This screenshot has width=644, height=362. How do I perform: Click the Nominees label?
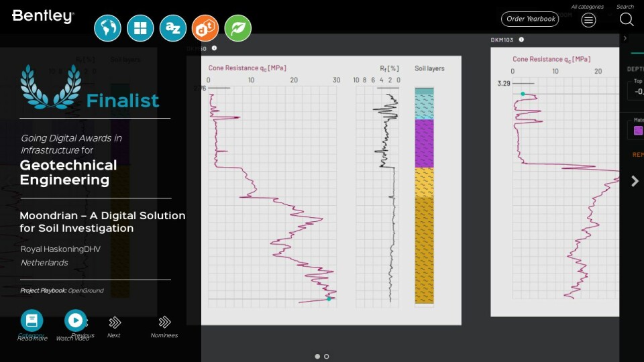point(164,335)
